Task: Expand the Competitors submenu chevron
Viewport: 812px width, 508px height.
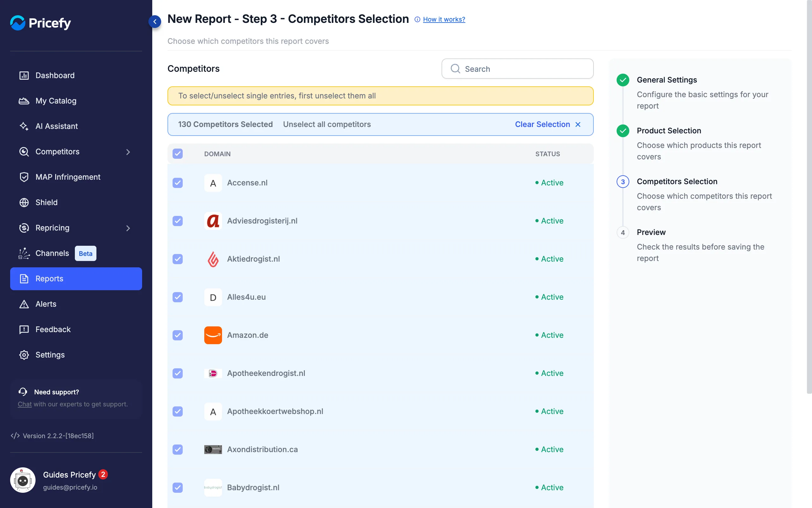Action: pos(128,152)
